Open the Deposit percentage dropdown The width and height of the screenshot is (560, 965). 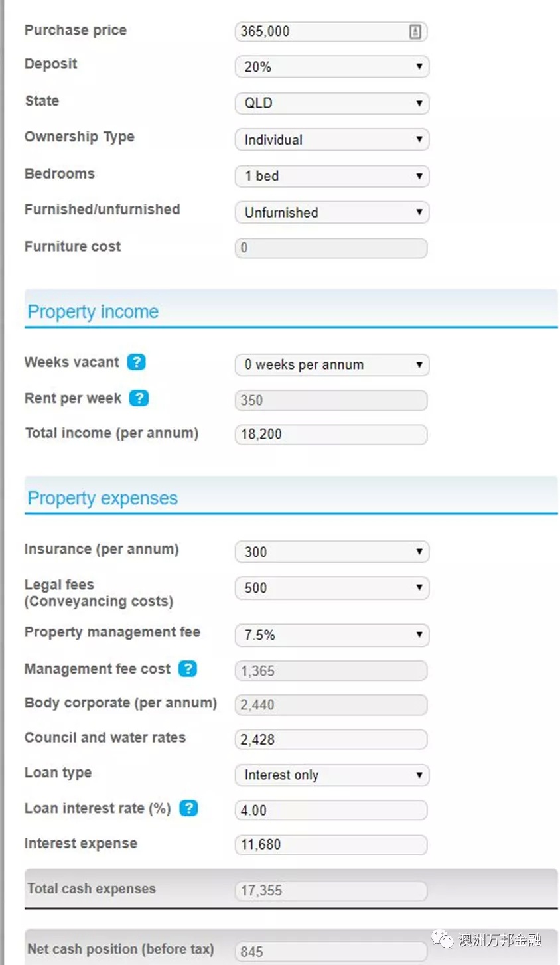coord(332,67)
